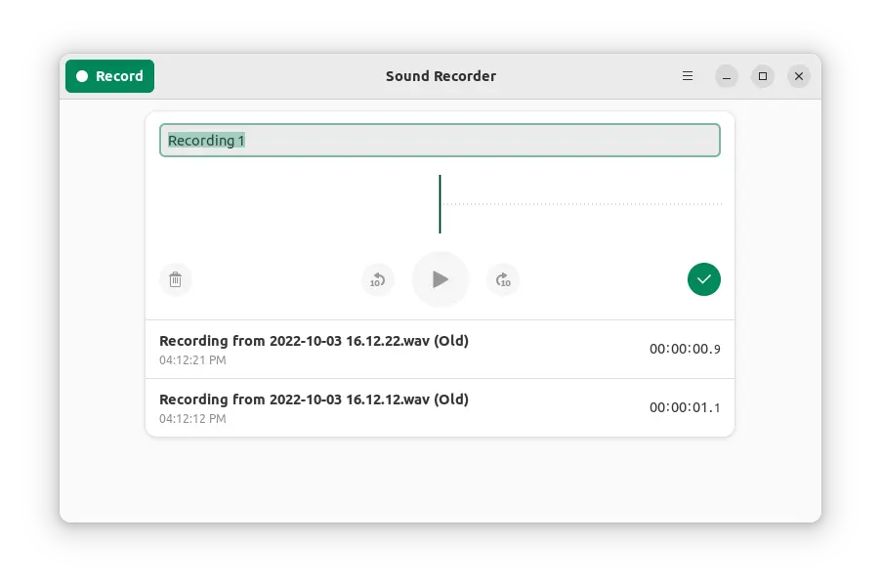The width and height of the screenshot is (881, 588).
Task: Open the hamburger menu
Action: [687, 75]
